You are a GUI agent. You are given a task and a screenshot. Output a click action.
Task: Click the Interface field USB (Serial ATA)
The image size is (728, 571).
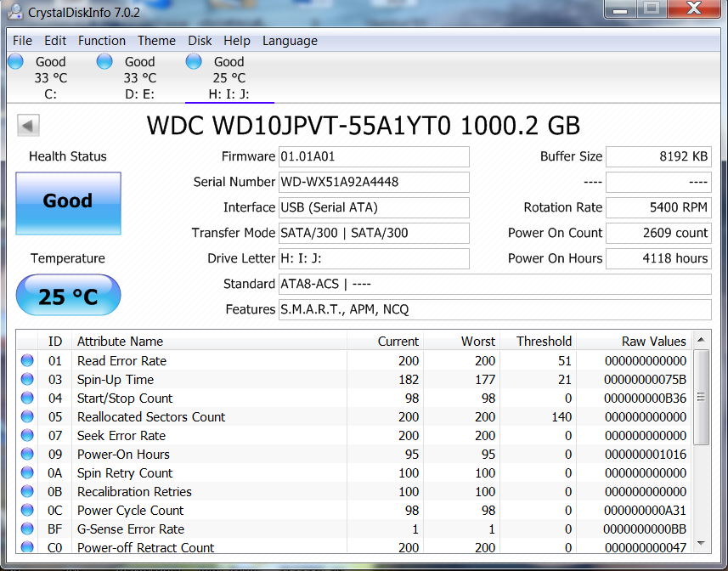(374, 207)
